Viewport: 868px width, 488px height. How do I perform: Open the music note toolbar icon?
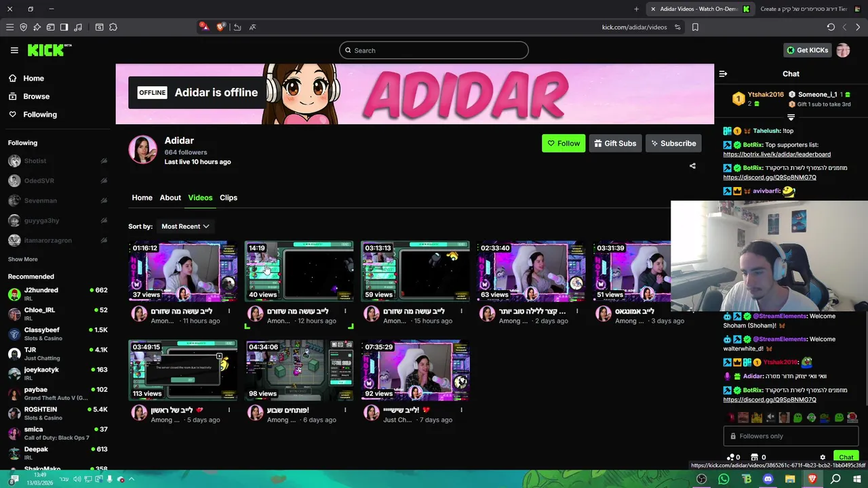pos(78,27)
